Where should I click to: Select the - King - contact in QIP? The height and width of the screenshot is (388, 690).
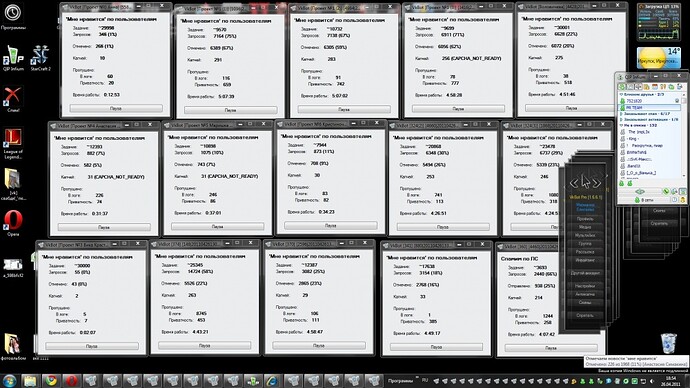click(633, 139)
